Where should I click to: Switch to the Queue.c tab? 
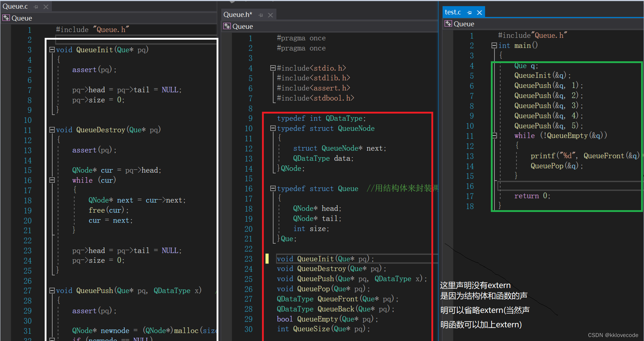(x=15, y=6)
